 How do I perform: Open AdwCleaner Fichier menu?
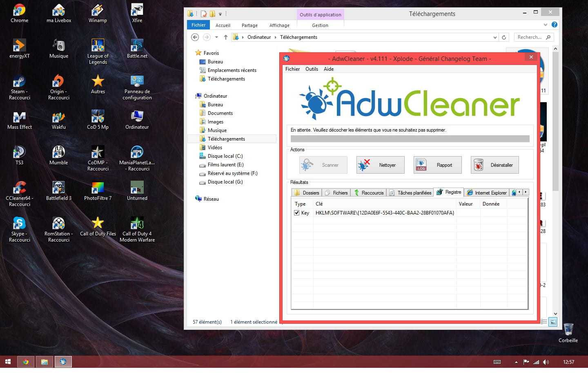pyautogui.click(x=292, y=69)
